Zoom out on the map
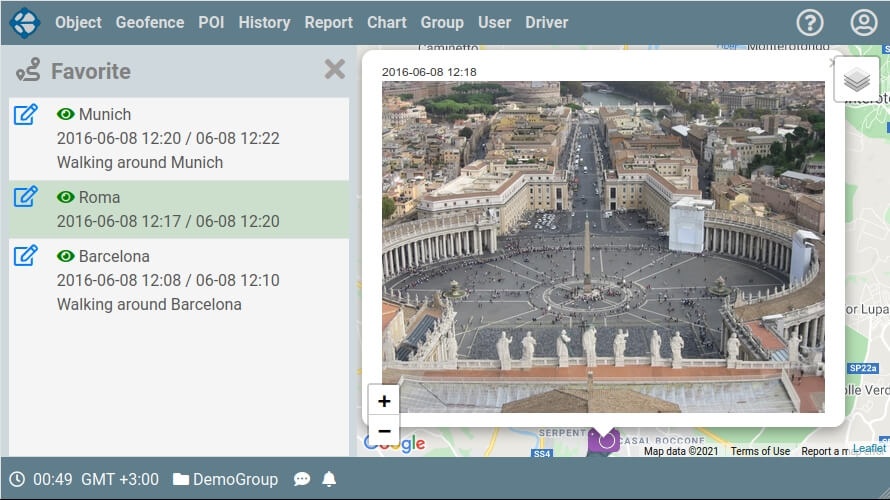890x500 pixels. pos(384,431)
